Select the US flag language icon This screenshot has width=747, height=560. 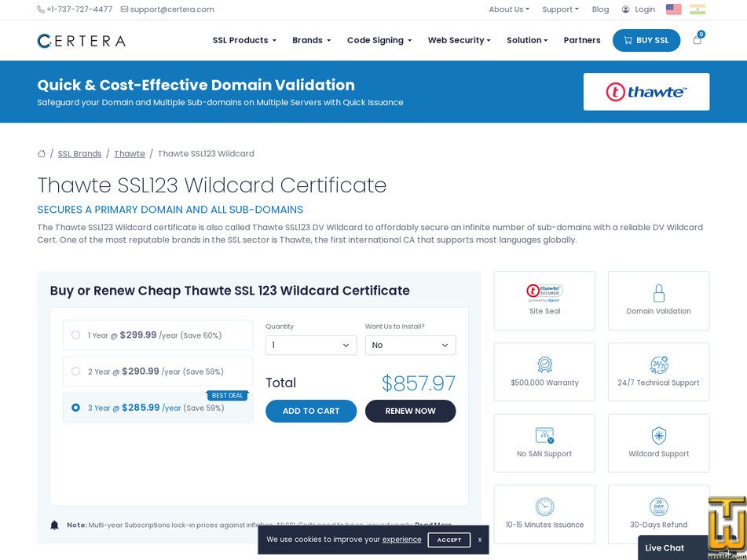click(673, 9)
